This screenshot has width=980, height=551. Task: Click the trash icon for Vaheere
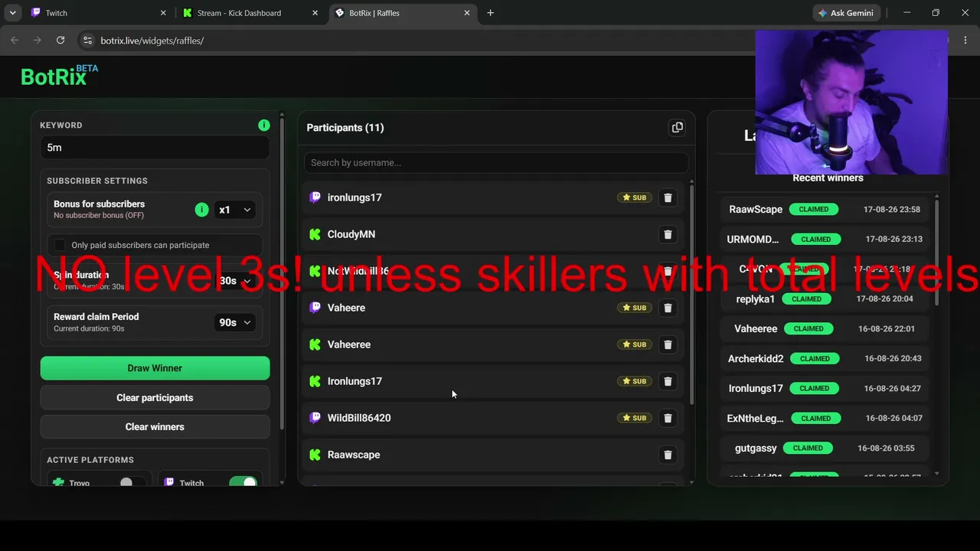[668, 308]
